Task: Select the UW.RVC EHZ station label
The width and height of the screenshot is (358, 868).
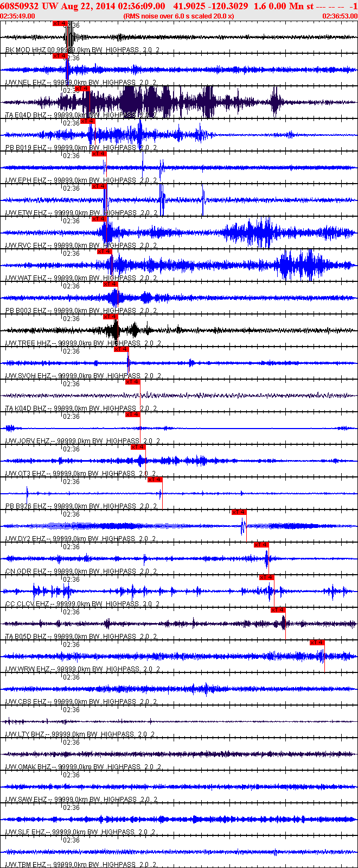Action: click(81, 246)
